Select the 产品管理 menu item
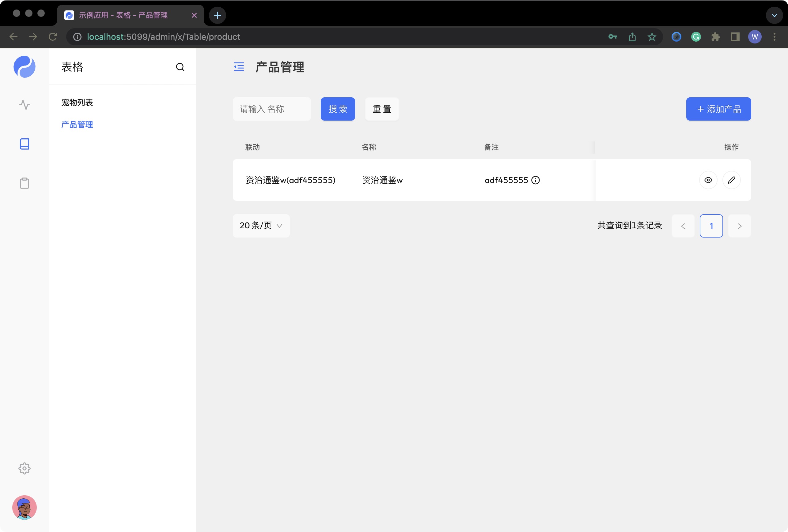 coord(77,125)
